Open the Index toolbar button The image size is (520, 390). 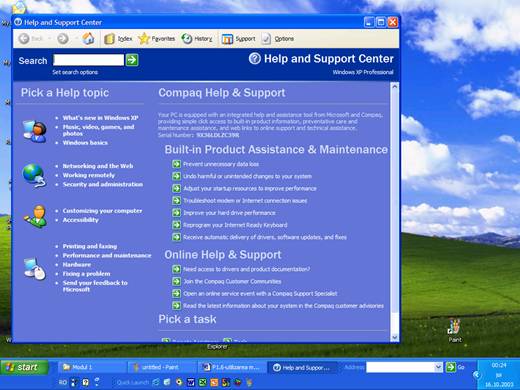pyautogui.click(x=118, y=39)
